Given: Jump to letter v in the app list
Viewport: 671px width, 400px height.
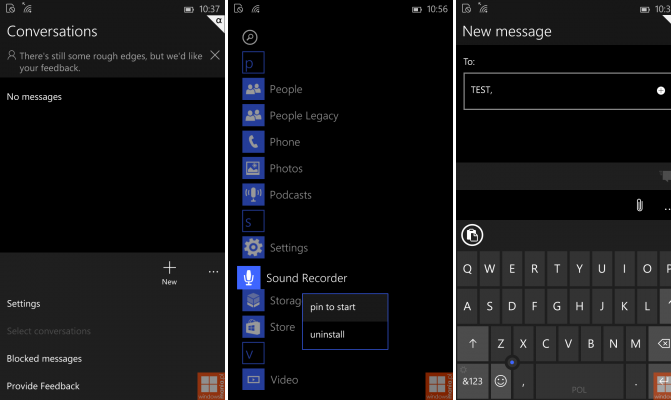Looking at the screenshot, I should coord(253,353).
